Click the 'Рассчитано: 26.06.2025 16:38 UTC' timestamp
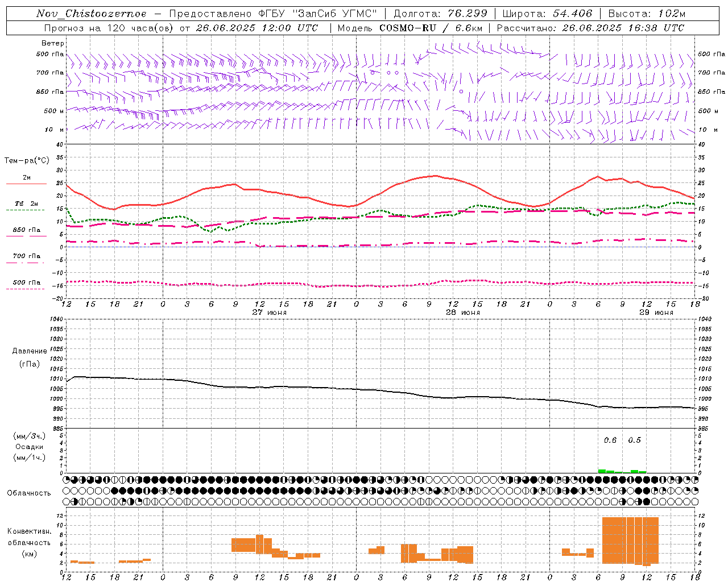Viewport: 728px width, 582px height. tap(590, 28)
